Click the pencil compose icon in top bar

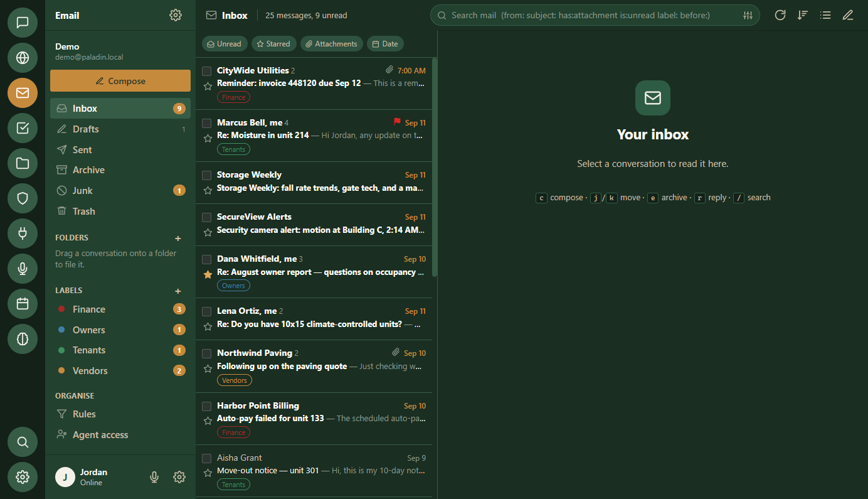pos(848,15)
